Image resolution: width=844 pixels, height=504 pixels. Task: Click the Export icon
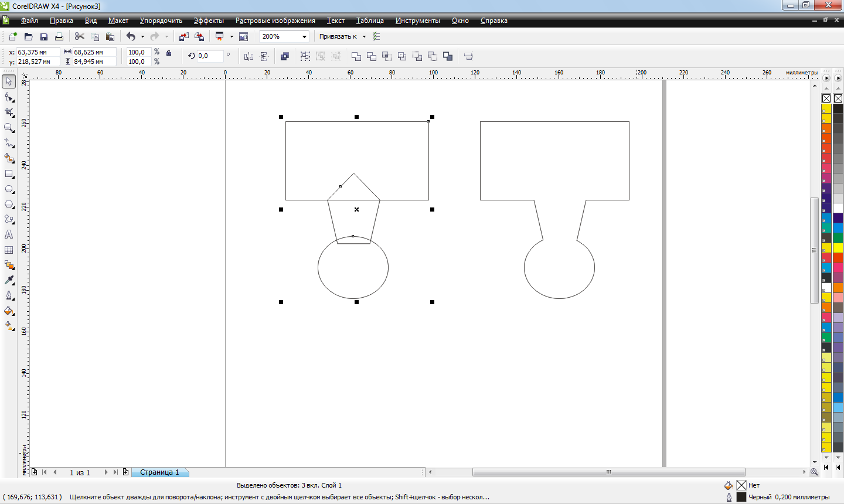[x=199, y=36]
